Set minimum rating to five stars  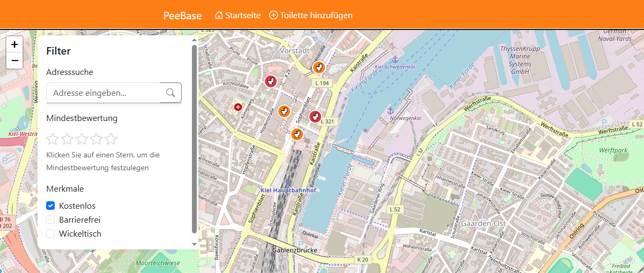tap(111, 139)
